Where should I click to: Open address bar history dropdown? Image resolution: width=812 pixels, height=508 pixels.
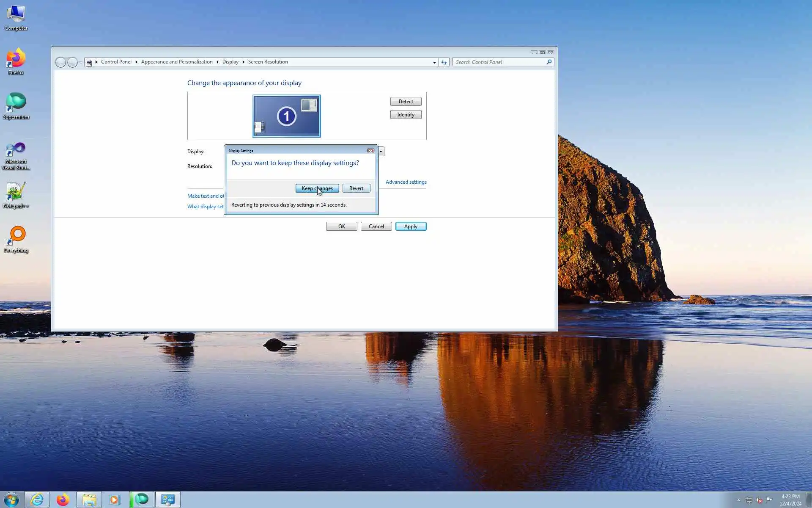[x=434, y=62]
